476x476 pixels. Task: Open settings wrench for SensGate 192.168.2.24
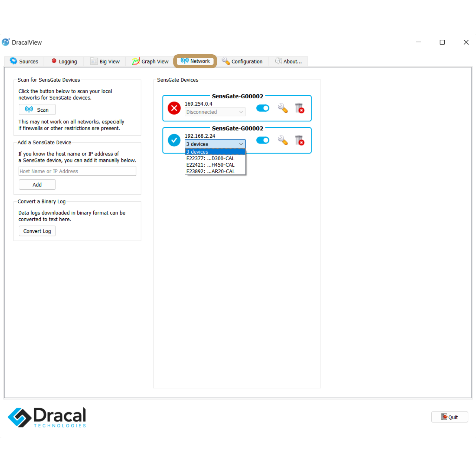tap(282, 140)
